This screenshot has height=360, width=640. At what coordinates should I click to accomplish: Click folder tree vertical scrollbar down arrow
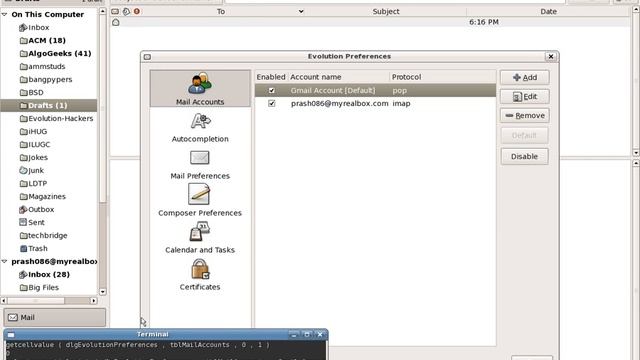(x=102, y=292)
